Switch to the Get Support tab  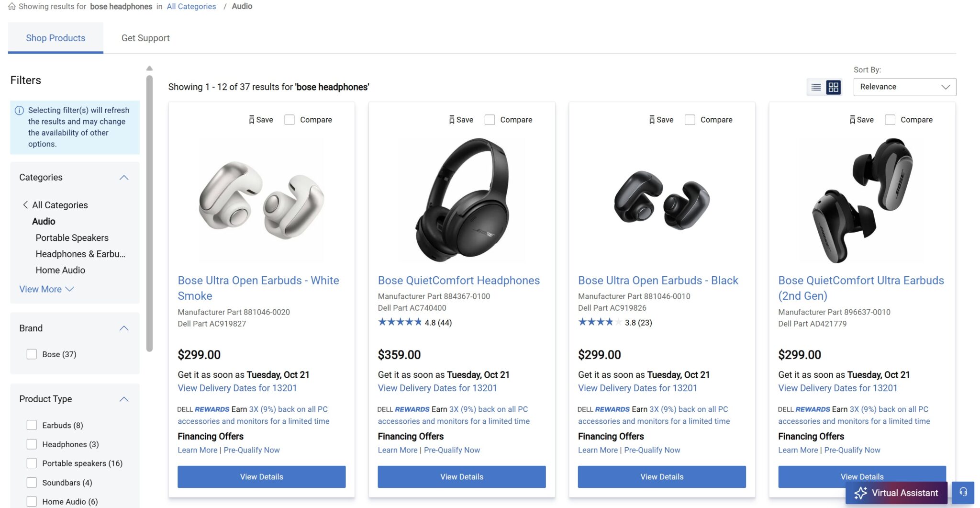coord(145,38)
